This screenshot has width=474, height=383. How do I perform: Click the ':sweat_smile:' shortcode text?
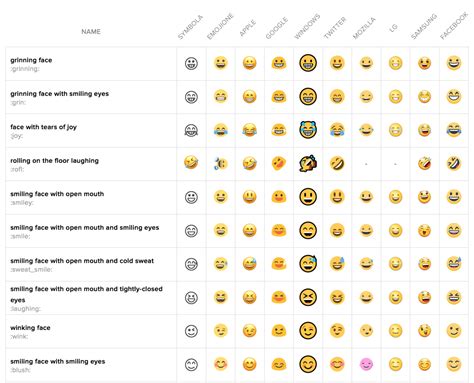[x=31, y=269]
